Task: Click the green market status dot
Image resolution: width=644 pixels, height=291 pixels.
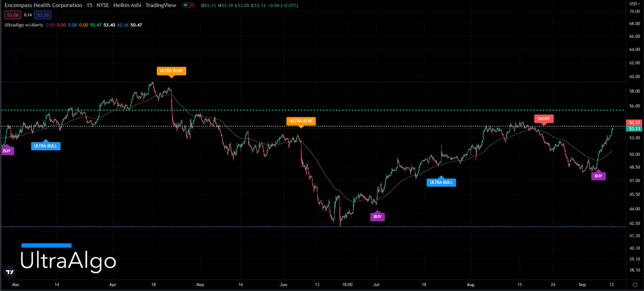Action: 185,5
